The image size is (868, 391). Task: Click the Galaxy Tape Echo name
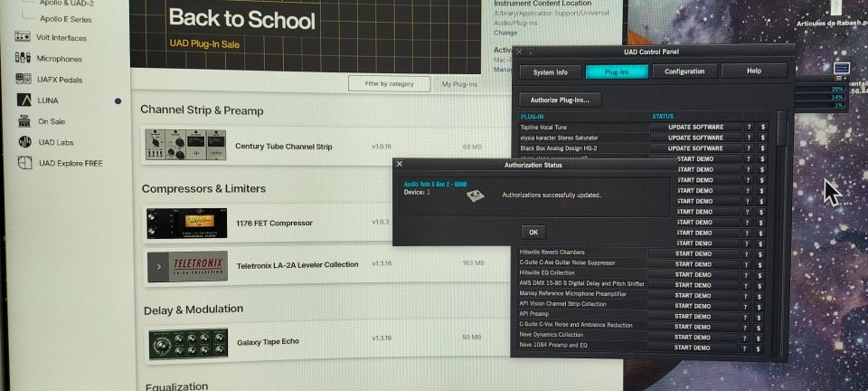click(268, 342)
